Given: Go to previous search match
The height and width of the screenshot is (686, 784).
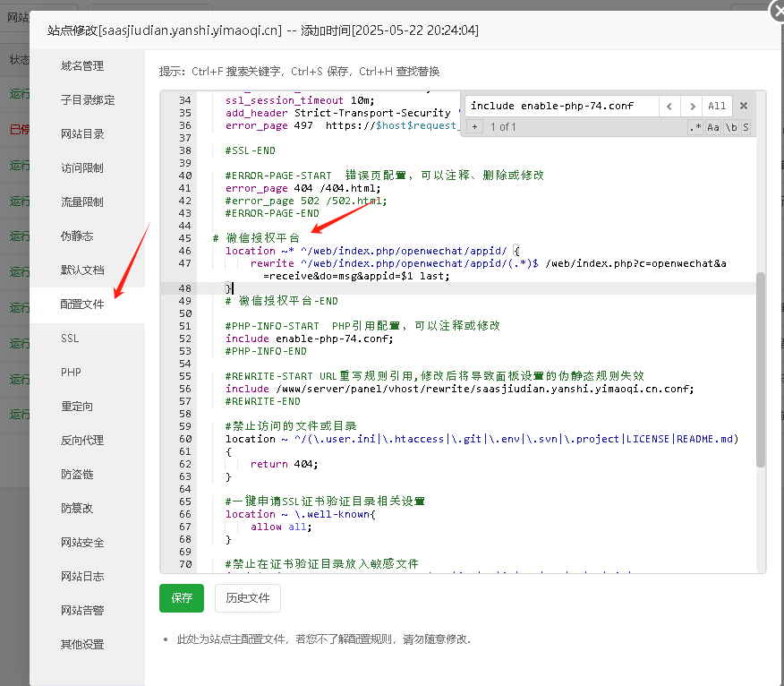Looking at the screenshot, I should tap(669, 106).
